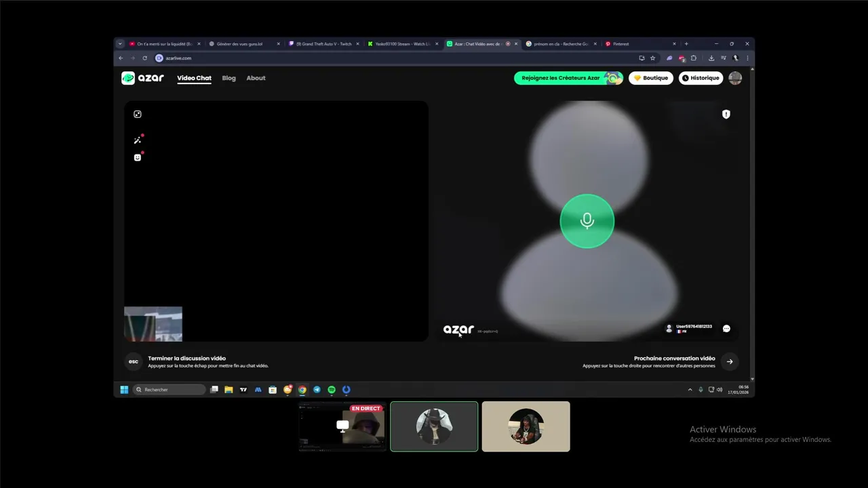The image size is (868, 488).
Task: Open the dice random match icon
Action: tap(138, 115)
